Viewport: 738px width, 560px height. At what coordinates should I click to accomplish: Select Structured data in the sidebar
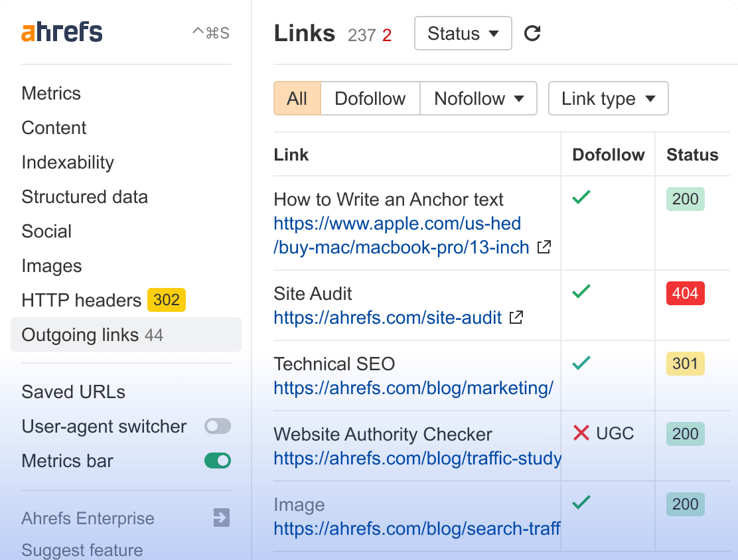pyautogui.click(x=84, y=196)
